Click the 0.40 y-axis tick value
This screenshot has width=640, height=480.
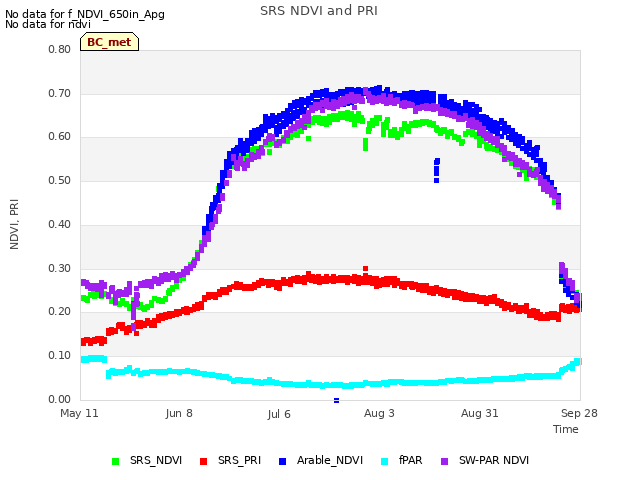click(60, 224)
